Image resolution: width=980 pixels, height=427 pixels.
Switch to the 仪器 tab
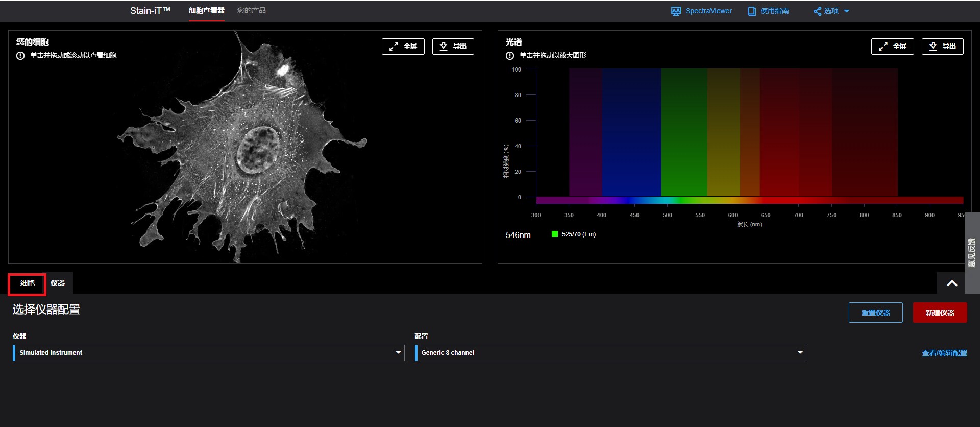tap(58, 283)
